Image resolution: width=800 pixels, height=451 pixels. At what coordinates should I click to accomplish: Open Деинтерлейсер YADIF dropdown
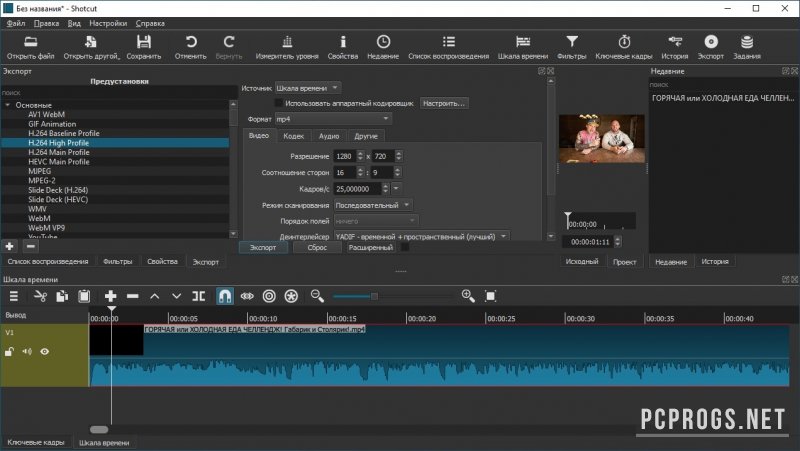coord(421,237)
